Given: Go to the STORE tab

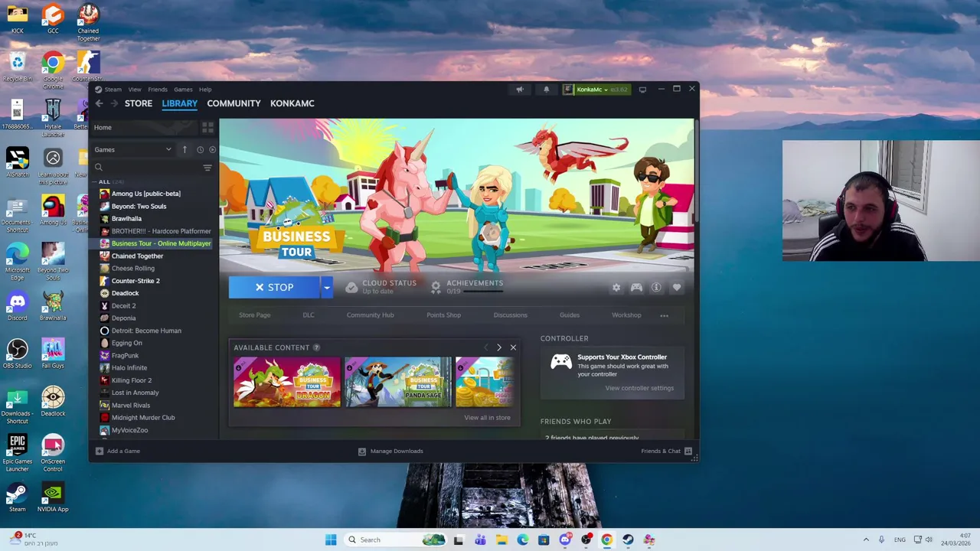Looking at the screenshot, I should (139, 103).
